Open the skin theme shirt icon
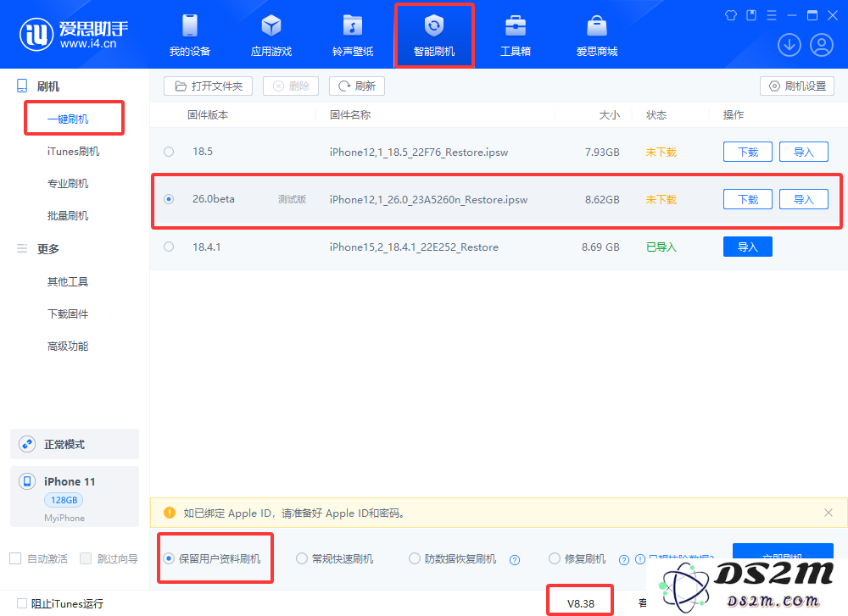 point(731,15)
